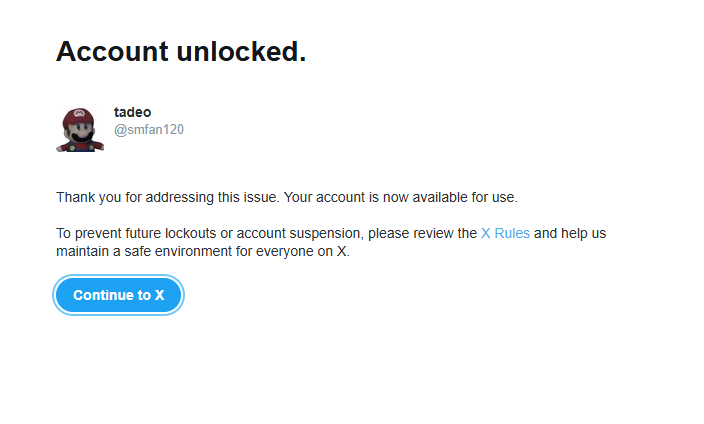The width and height of the screenshot is (704, 424).
Task: Click the @smfan120 handle
Action: click(149, 130)
